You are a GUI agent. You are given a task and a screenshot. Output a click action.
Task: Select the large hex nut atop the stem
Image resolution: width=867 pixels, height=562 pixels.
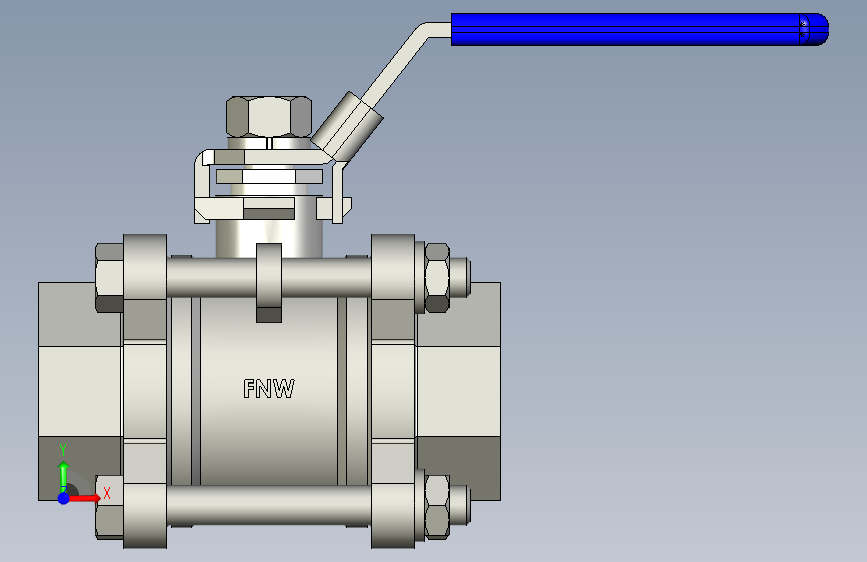[x=269, y=117]
